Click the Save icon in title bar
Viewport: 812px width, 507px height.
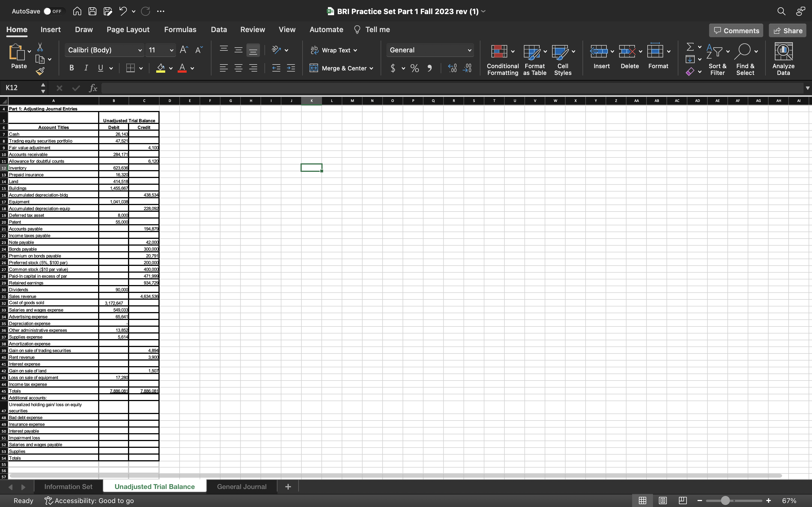92,11
